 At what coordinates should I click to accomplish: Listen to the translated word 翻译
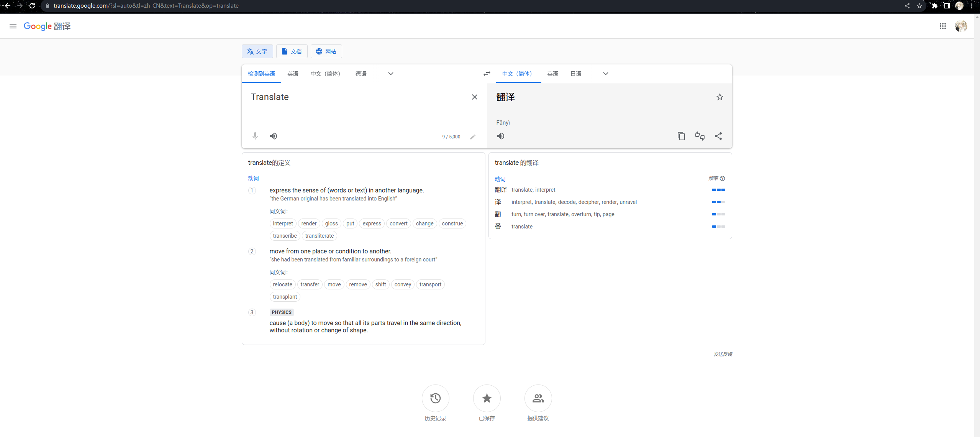click(500, 136)
